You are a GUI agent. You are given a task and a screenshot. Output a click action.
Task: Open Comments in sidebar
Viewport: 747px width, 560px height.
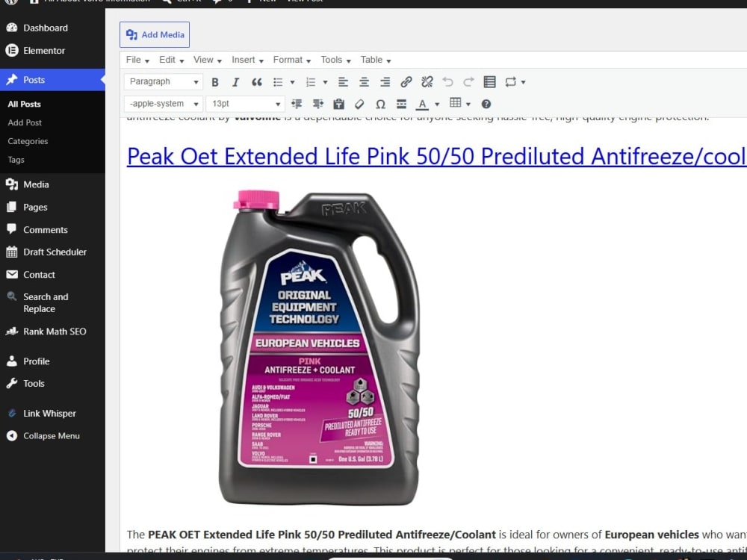pos(46,229)
